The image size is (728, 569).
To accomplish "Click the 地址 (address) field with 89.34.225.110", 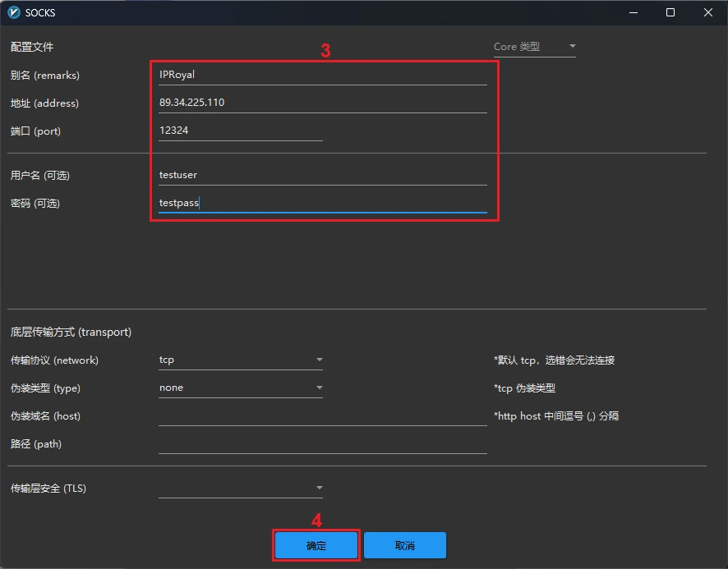I will pos(322,103).
